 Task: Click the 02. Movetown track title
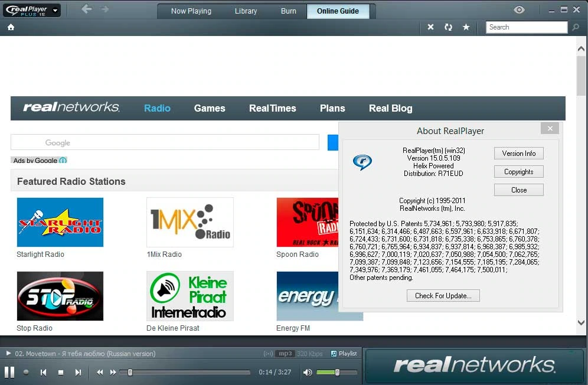pos(85,354)
